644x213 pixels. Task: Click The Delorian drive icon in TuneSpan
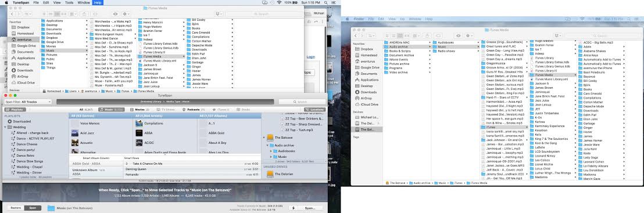tap(270, 174)
